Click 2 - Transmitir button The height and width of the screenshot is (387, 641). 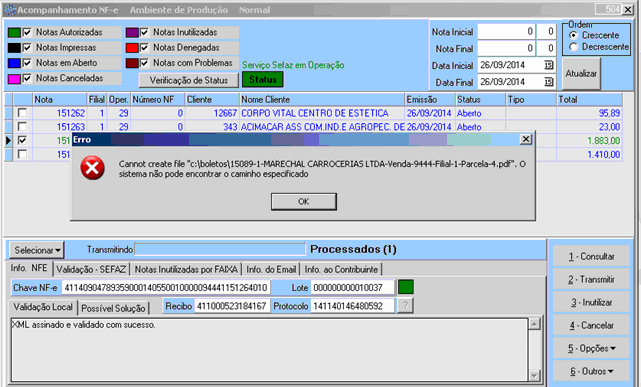click(591, 280)
